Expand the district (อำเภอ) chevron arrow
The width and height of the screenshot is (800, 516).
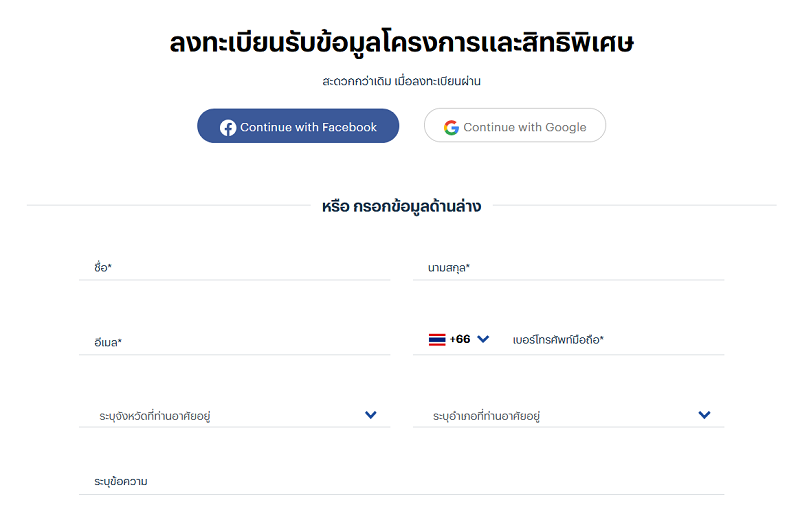click(705, 415)
